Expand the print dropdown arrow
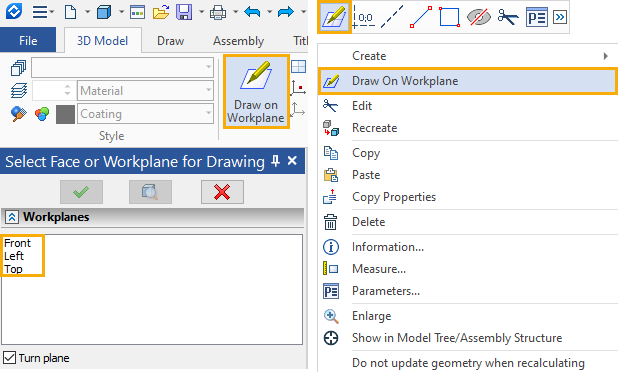 (235, 12)
